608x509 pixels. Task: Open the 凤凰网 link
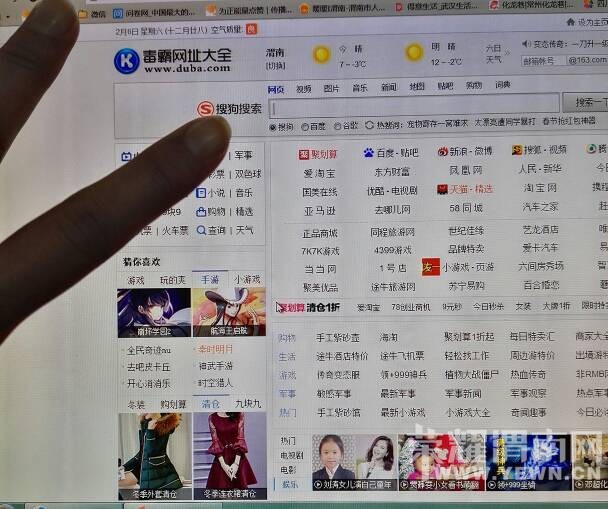click(x=466, y=170)
